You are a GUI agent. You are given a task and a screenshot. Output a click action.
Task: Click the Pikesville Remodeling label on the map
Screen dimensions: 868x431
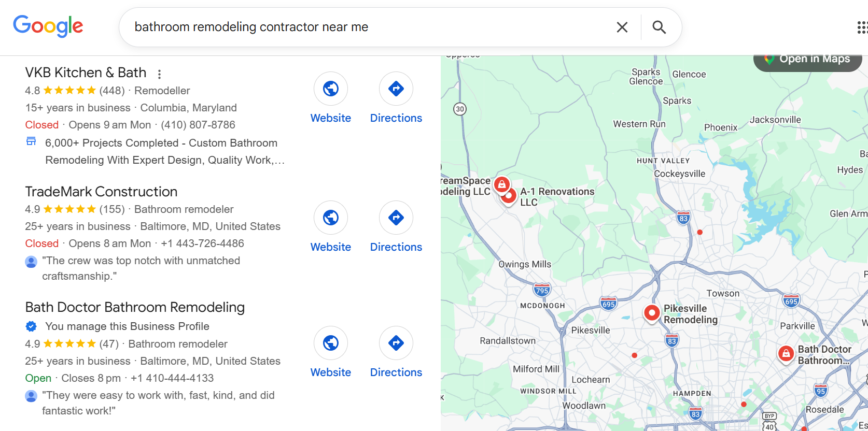coord(691,314)
